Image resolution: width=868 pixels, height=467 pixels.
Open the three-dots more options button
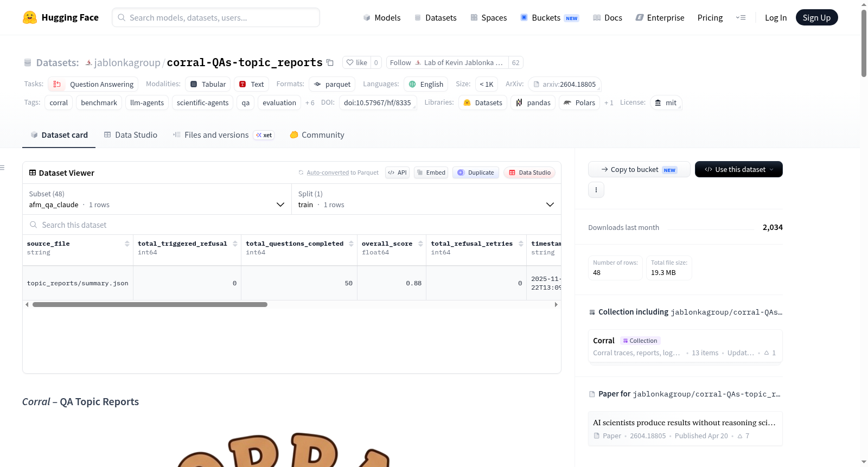(596, 190)
